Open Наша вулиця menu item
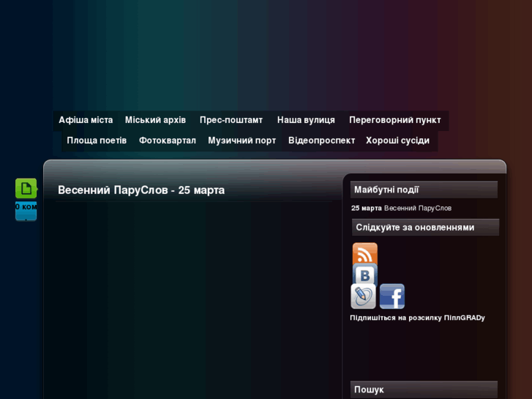This screenshot has width=532, height=399. point(306,120)
